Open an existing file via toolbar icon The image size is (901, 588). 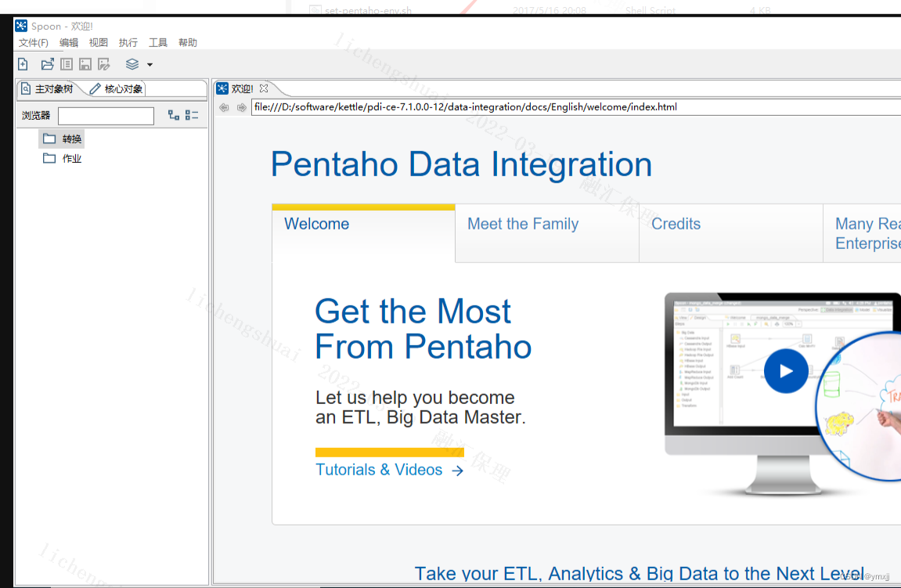(x=46, y=64)
